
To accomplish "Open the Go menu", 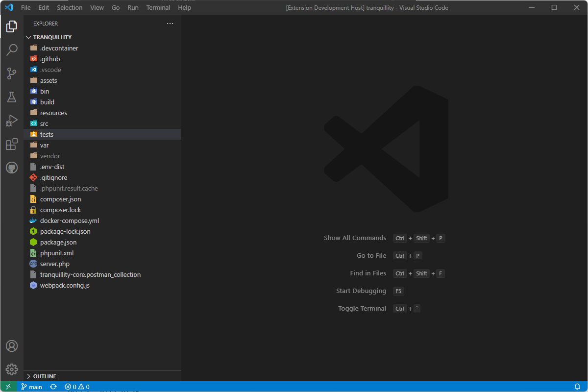I will [x=116, y=8].
